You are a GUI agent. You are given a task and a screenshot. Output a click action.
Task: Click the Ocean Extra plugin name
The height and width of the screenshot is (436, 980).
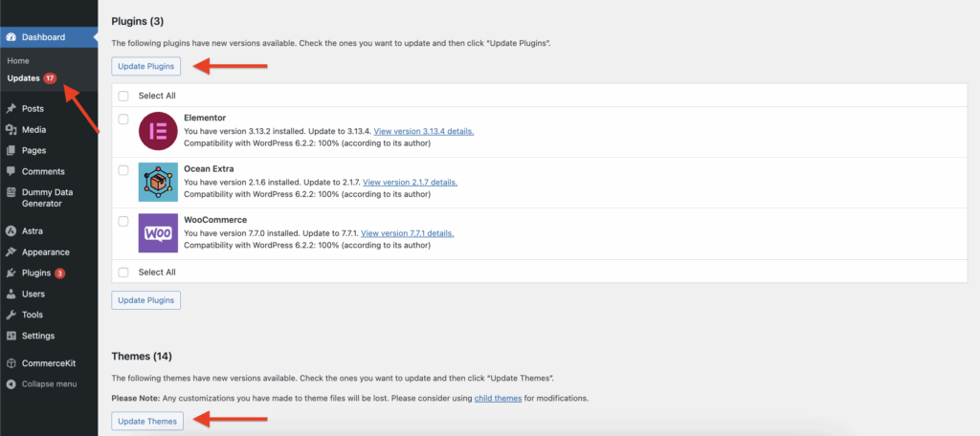point(209,168)
